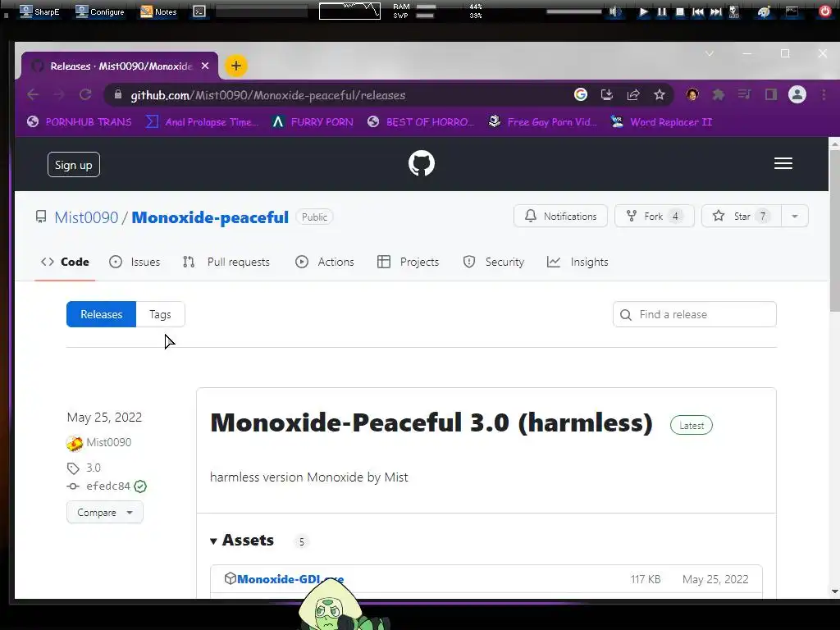Expand the Compare dropdown
This screenshot has width=840, height=630.
click(x=104, y=512)
